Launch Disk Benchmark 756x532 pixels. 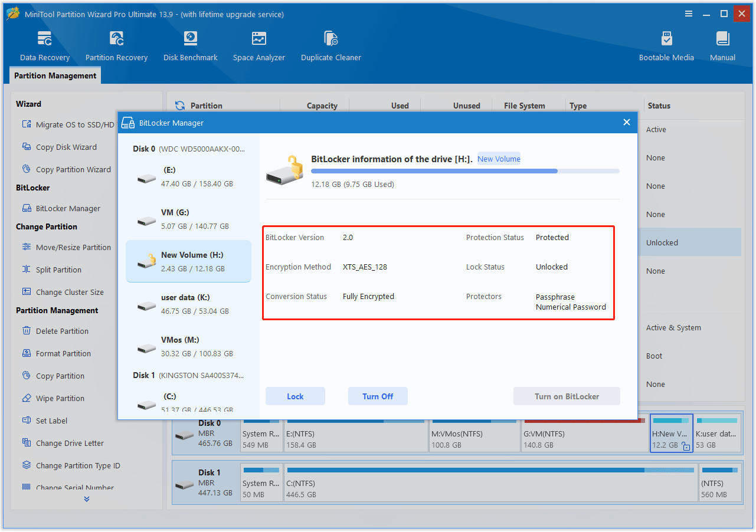191,47
